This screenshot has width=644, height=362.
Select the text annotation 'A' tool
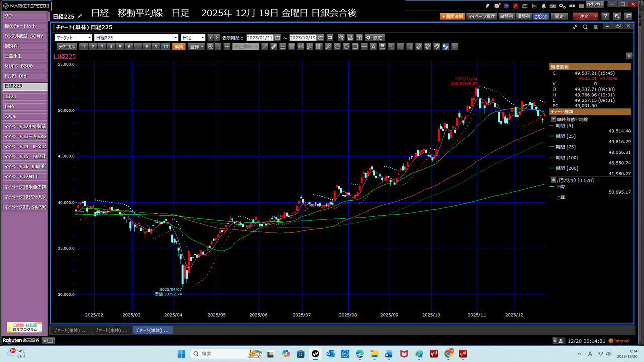373,47
